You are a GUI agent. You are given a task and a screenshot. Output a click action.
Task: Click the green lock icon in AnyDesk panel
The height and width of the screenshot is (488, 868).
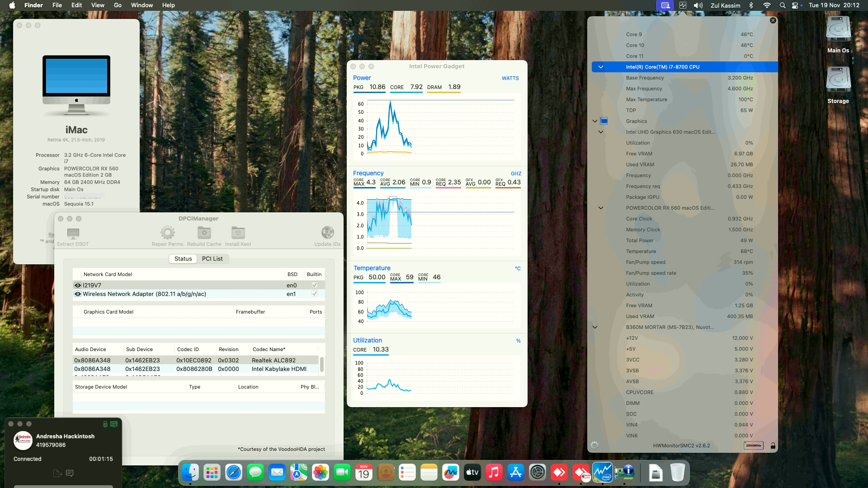pyautogui.click(x=105, y=424)
